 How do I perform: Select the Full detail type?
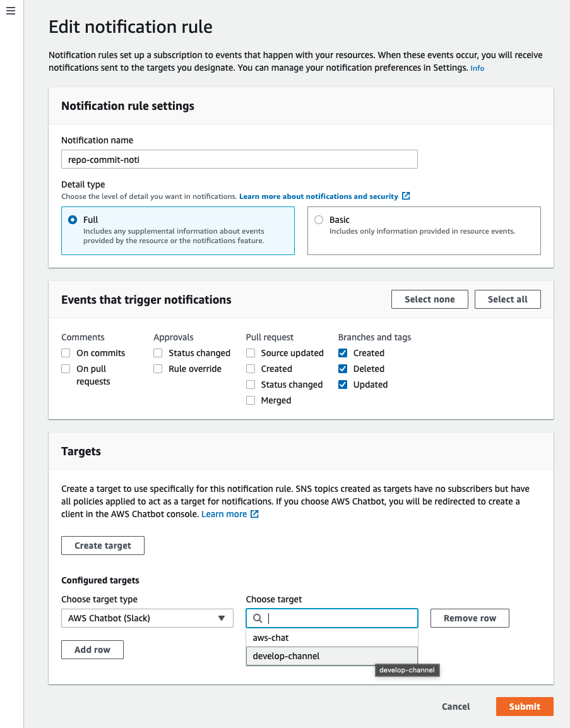[73, 220]
